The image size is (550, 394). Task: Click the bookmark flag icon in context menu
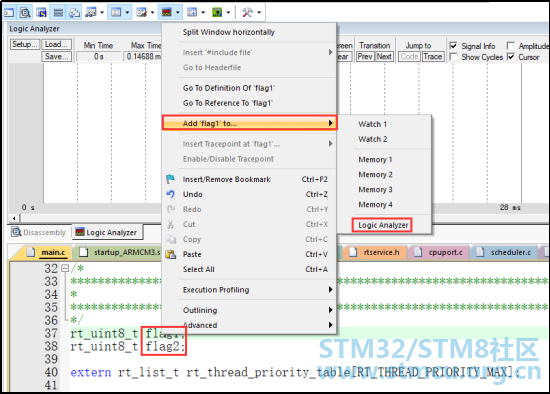[170, 179]
